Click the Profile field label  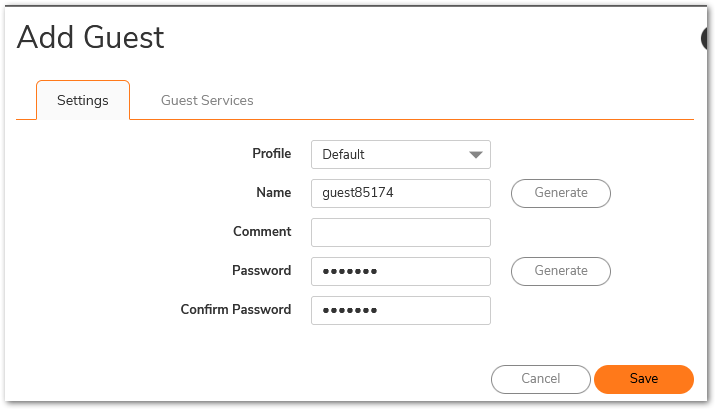pyautogui.click(x=271, y=154)
